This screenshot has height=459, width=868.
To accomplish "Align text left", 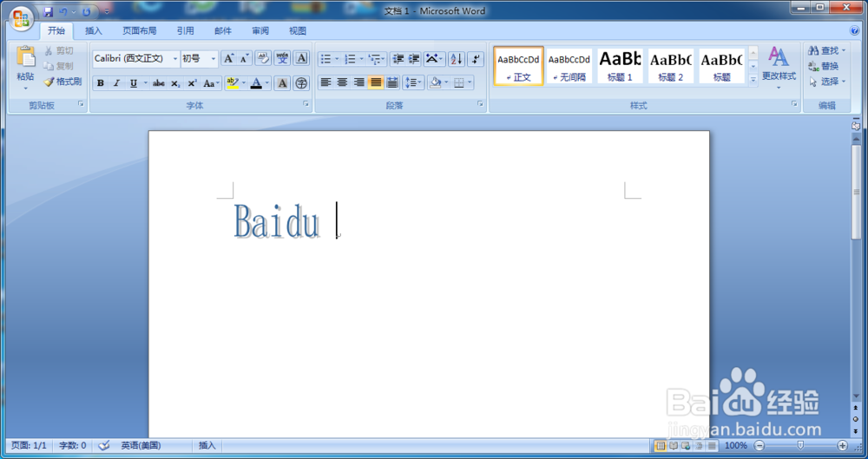I will point(326,83).
